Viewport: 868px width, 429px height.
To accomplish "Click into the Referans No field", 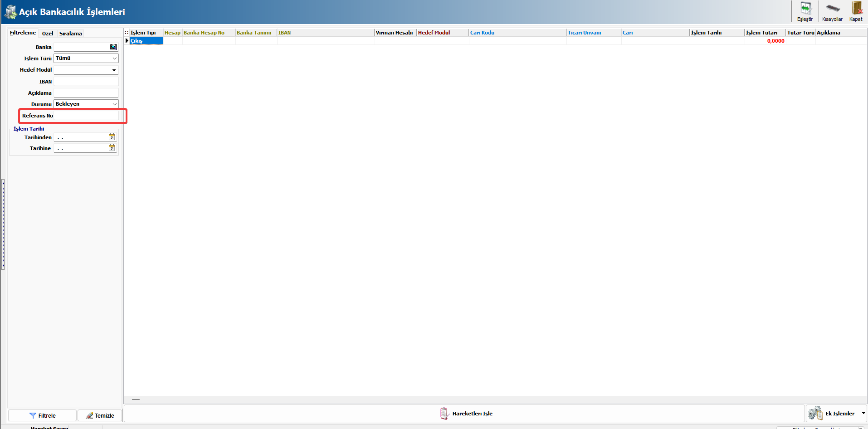I will [x=86, y=116].
